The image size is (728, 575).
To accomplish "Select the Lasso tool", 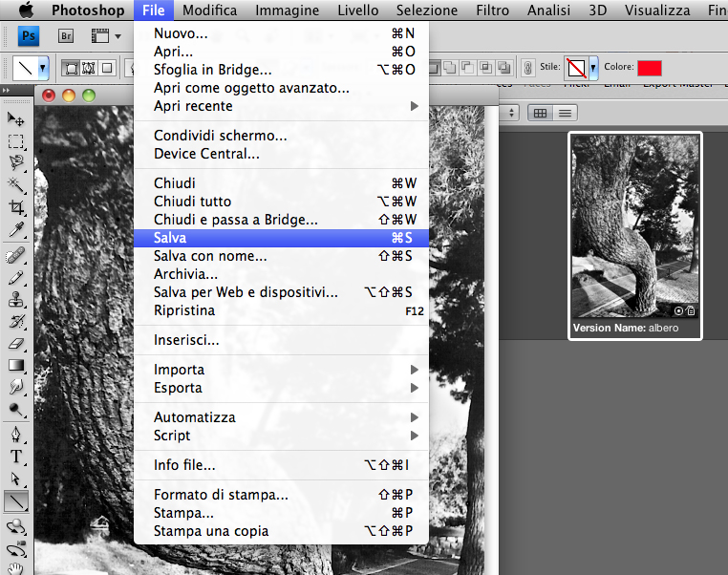I will pos(16,163).
